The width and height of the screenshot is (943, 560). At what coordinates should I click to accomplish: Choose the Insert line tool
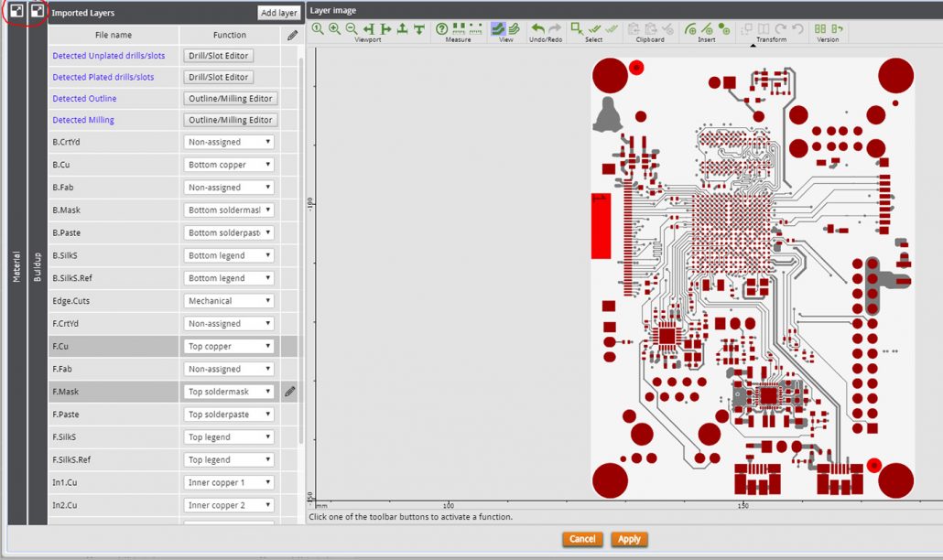coord(707,29)
